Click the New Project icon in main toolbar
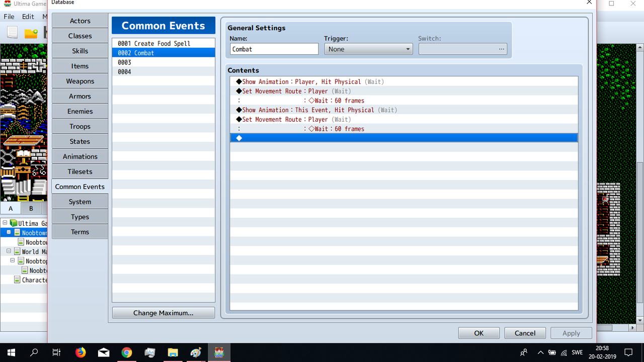Viewport: 644px width, 362px height. tap(12, 33)
